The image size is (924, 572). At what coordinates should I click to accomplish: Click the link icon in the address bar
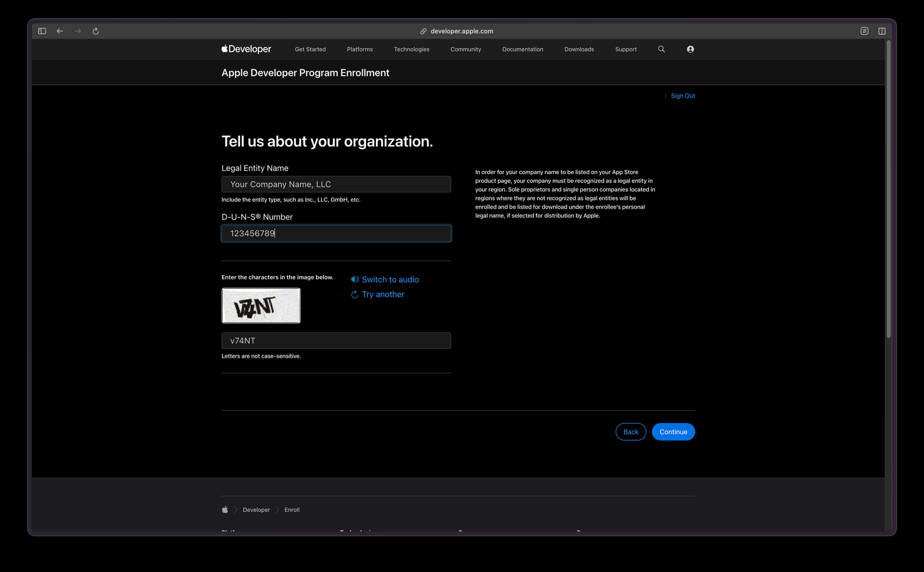[x=423, y=31]
